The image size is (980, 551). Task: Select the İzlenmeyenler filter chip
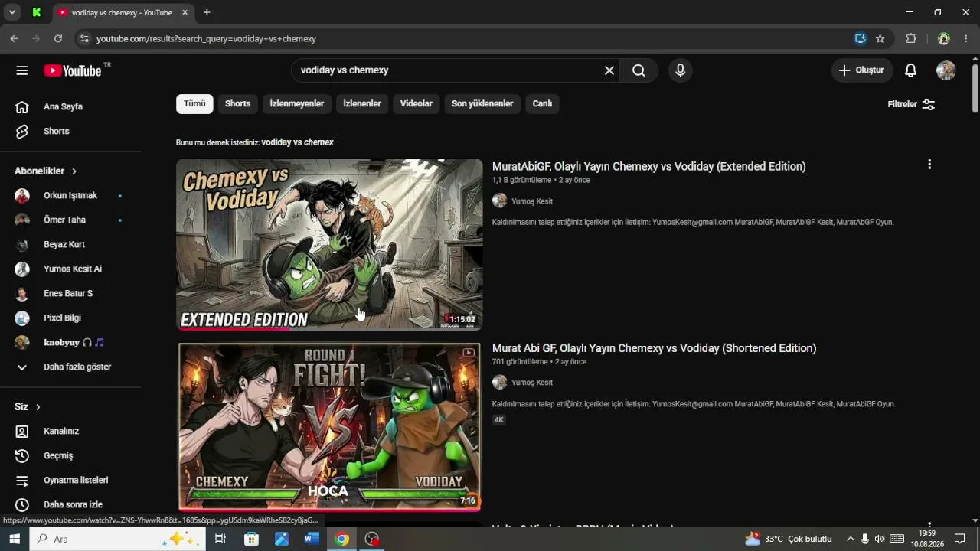coord(297,104)
